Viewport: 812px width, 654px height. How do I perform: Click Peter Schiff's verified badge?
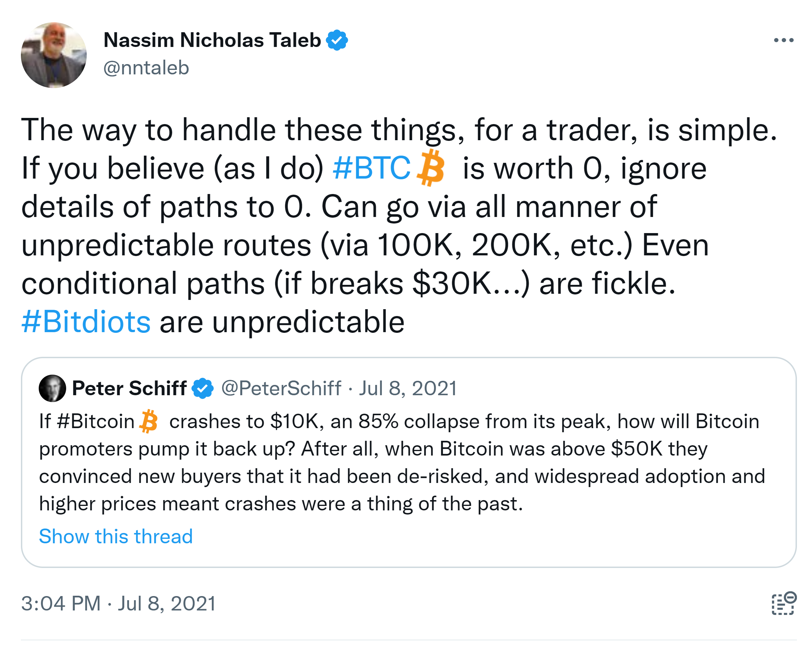coord(203,388)
